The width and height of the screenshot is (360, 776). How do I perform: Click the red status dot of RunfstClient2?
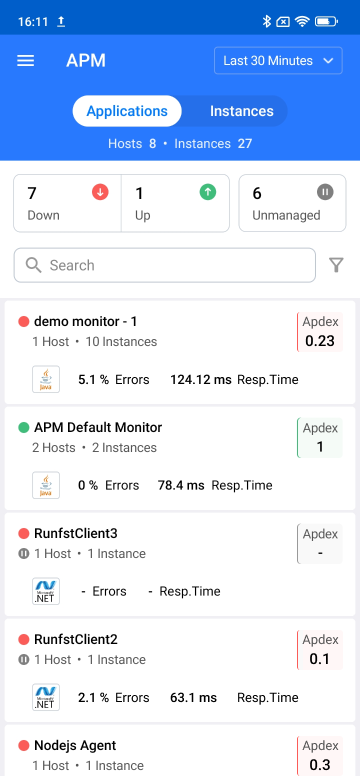(24, 639)
